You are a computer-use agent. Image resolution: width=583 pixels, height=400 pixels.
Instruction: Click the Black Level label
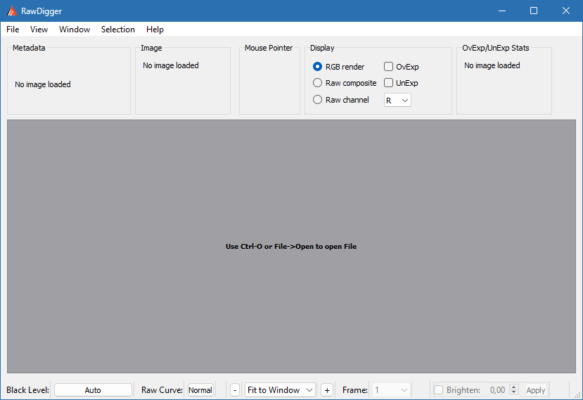(x=28, y=390)
